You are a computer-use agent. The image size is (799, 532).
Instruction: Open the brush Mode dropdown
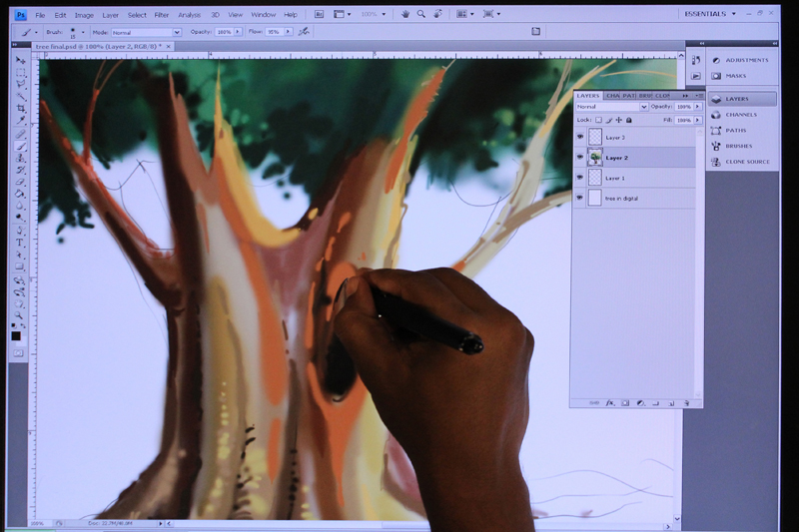click(x=146, y=33)
